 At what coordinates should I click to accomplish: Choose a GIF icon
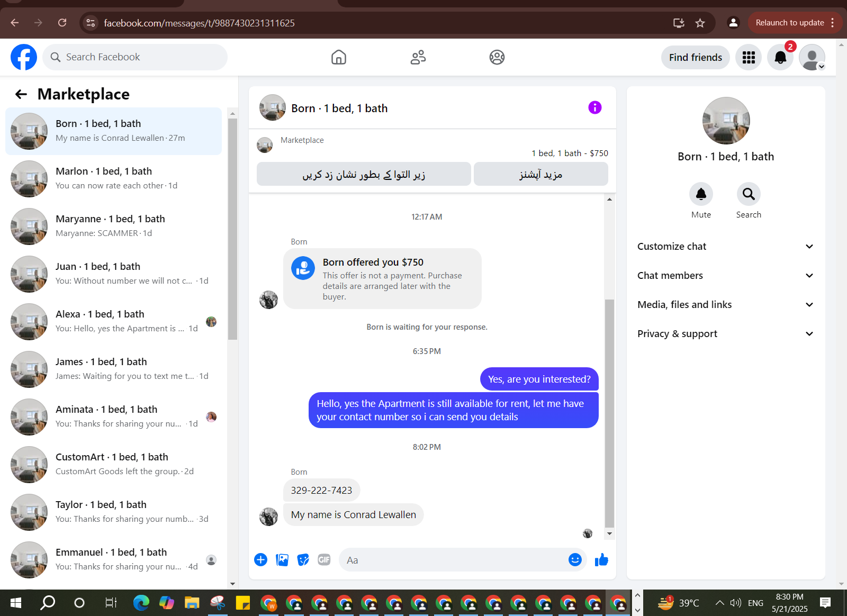(324, 559)
